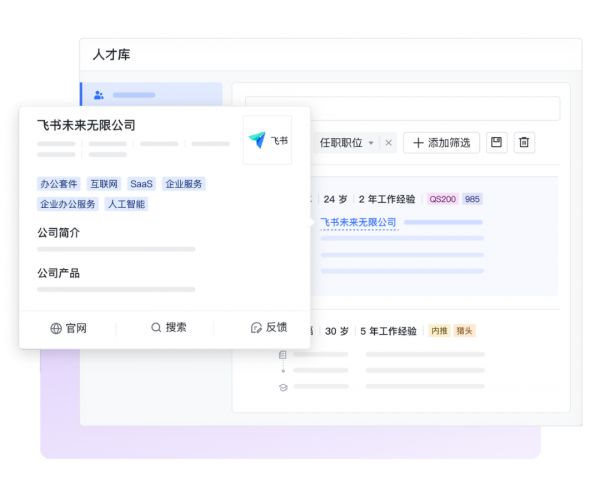Click 反馈 feedback icon in popup
Screen dimensions: 600x487
[x=268, y=327]
